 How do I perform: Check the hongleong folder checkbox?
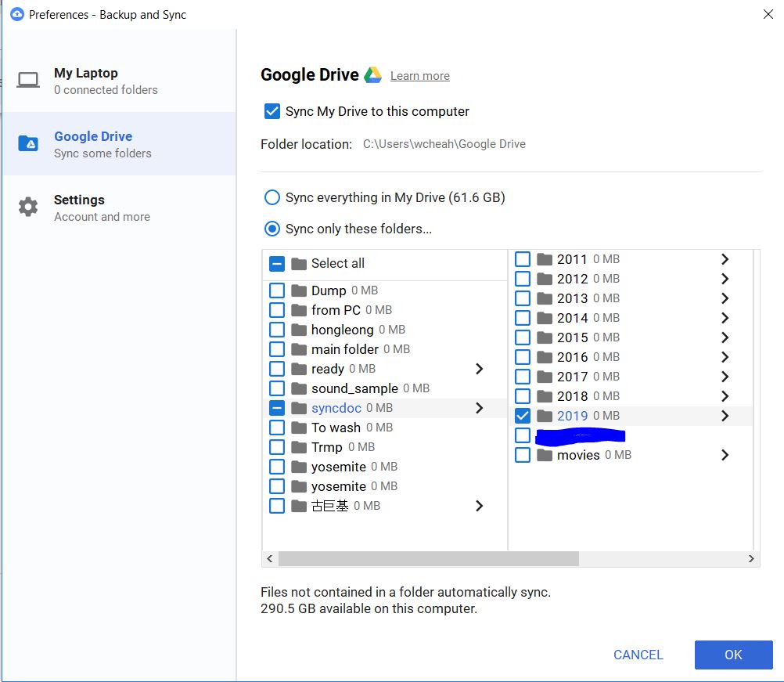click(x=277, y=330)
